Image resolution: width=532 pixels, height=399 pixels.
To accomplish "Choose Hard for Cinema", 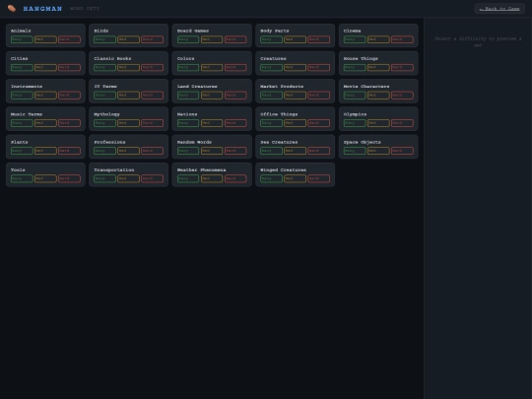I will pyautogui.click(x=402, y=39).
